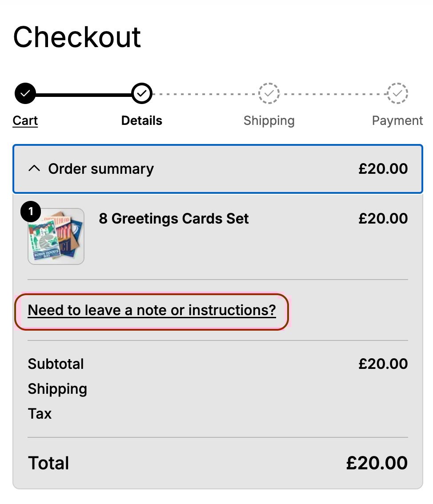Click the Order summary £20.00 amount

383,169
